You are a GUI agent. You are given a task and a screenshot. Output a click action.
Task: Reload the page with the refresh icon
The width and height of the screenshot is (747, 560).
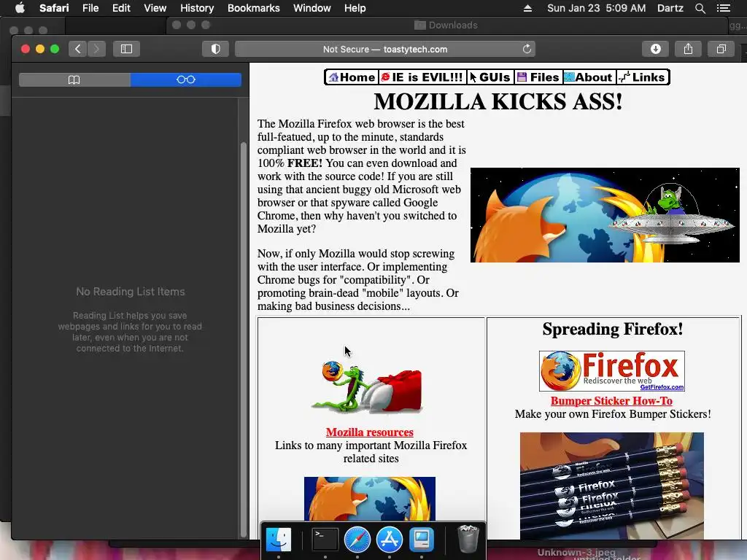527,49
